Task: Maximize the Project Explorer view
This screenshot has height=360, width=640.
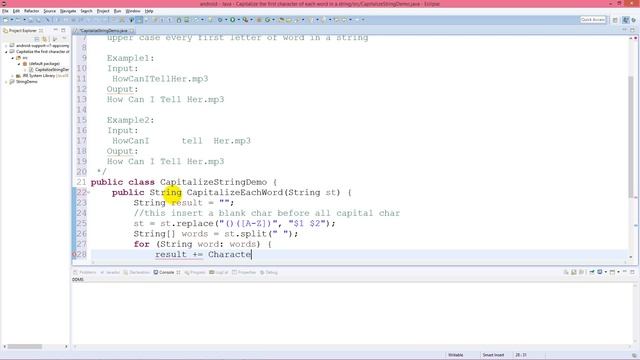Action: tap(63, 30)
